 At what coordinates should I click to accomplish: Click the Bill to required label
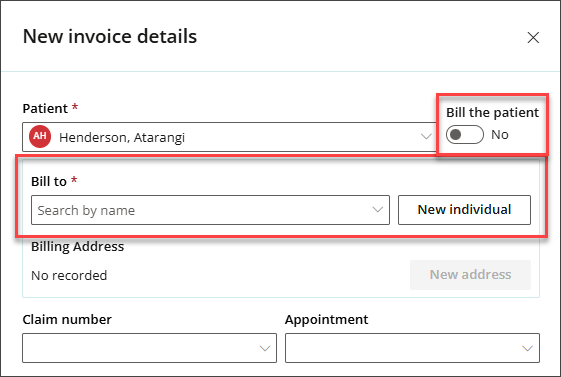(x=54, y=181)
